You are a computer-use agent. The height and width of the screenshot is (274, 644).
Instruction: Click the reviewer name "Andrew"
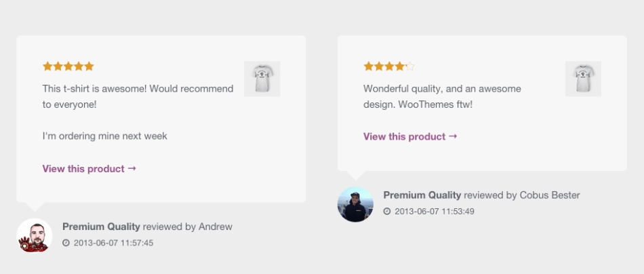tap(216, 227)
